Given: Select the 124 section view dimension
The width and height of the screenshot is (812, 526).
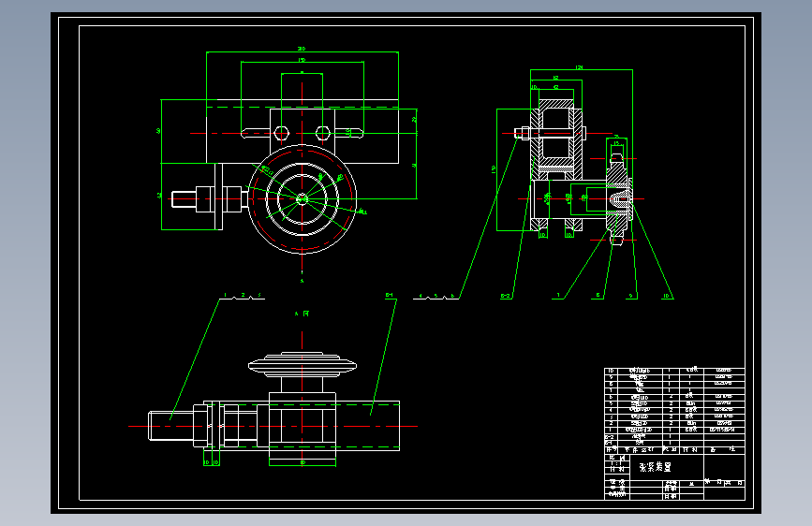Looking at the screenshot, I should pyautogui.click(x=579, y=67).
